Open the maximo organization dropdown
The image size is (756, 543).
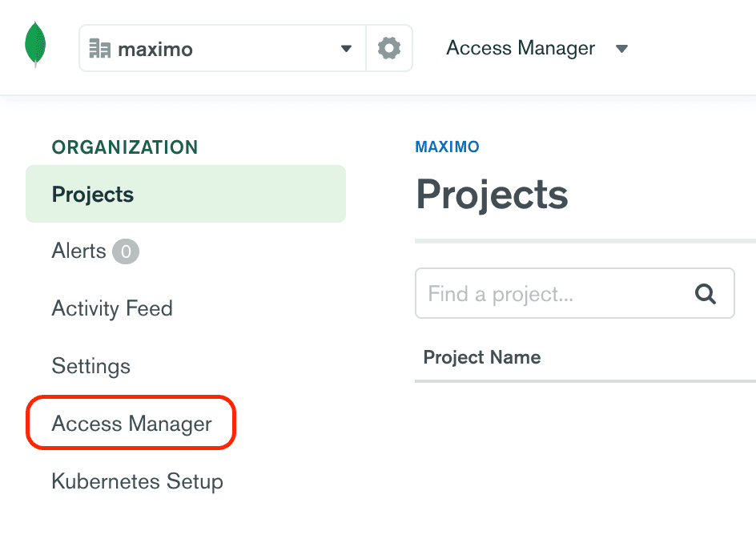tap(223, 48)
